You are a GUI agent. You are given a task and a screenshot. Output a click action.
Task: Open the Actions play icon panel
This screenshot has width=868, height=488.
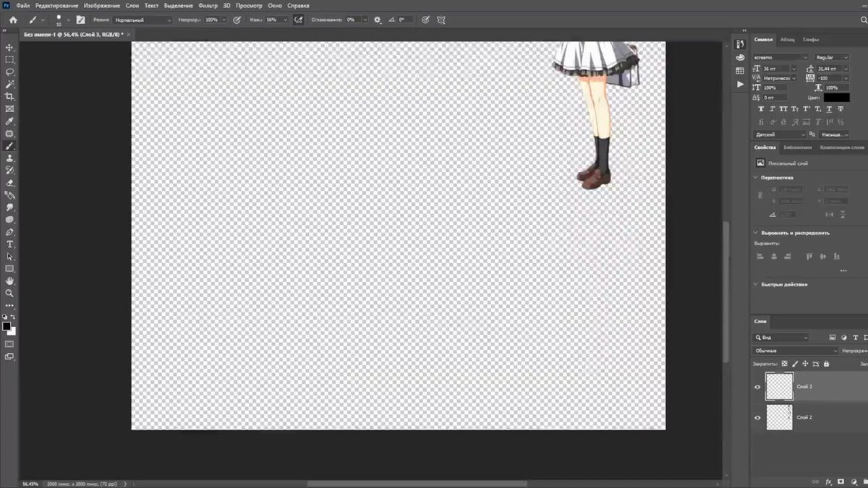(740, 84)
